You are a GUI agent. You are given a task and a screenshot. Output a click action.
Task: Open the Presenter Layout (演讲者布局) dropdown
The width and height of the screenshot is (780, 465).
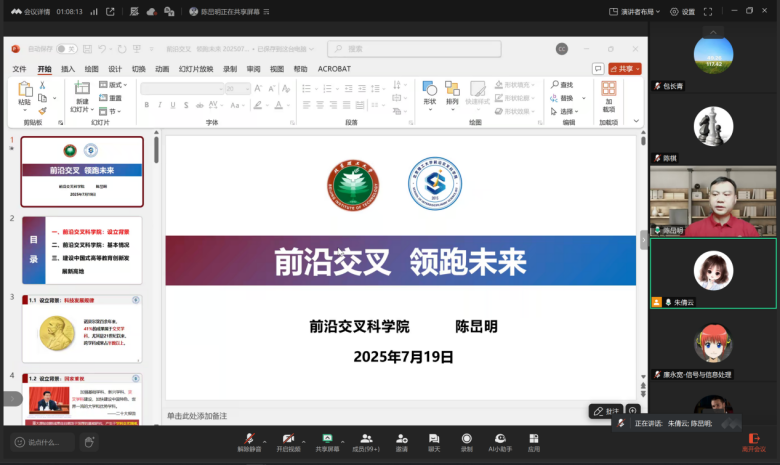[635, 11]
